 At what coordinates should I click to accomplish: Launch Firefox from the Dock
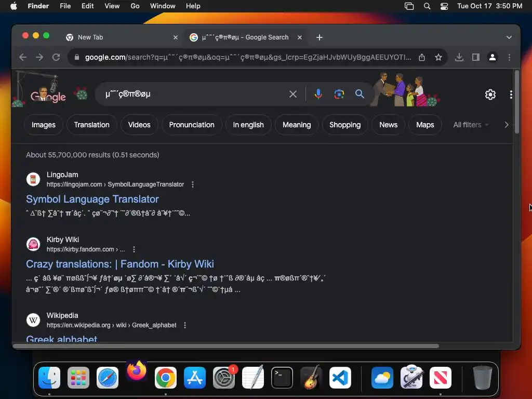point(137,371)
